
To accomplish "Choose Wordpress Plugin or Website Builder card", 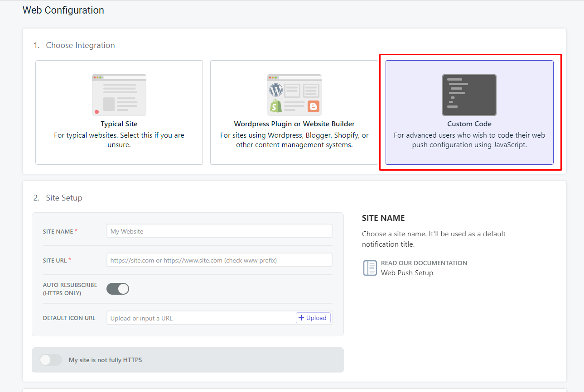I will tap(294, 112).
